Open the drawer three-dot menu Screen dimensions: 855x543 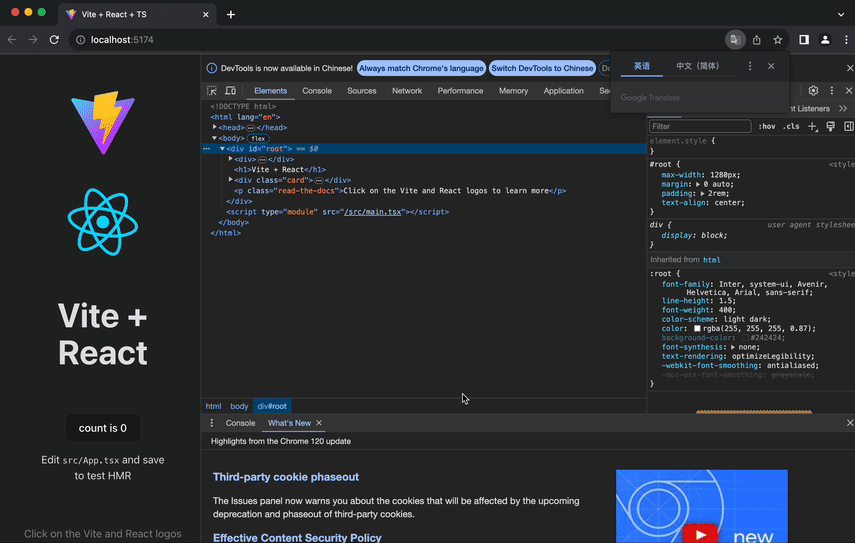tap(212, 423)
